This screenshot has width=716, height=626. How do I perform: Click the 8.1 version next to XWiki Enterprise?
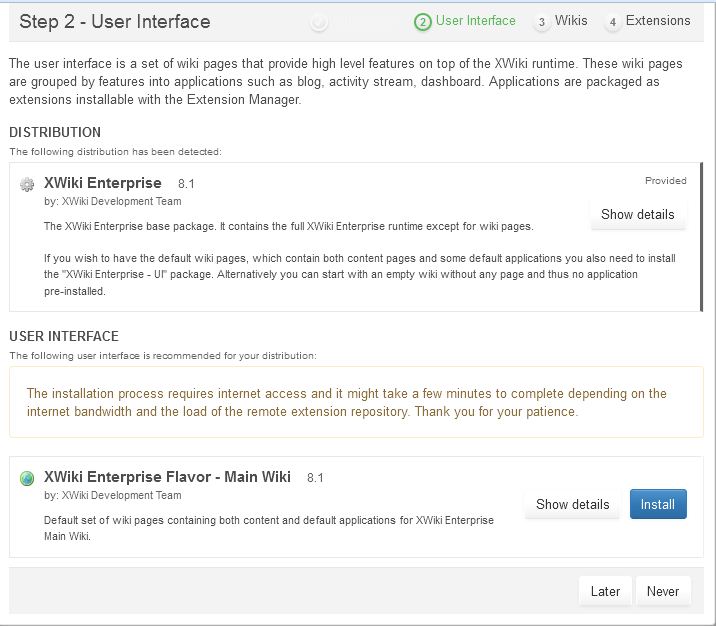186,184
